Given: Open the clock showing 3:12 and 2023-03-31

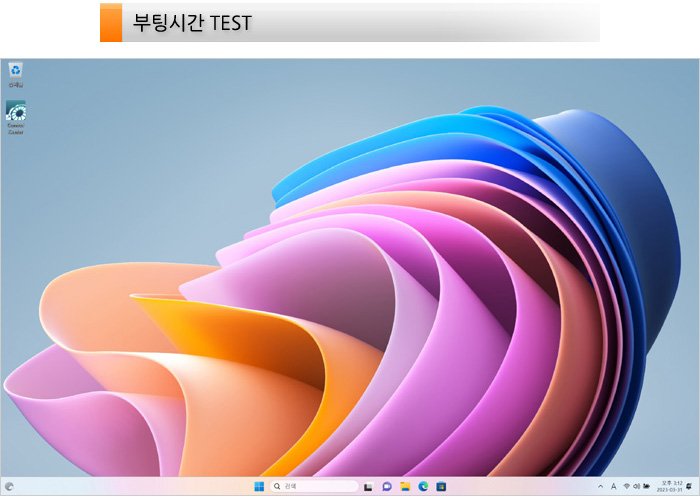Looking at the screenshot, I should point(670,487).
